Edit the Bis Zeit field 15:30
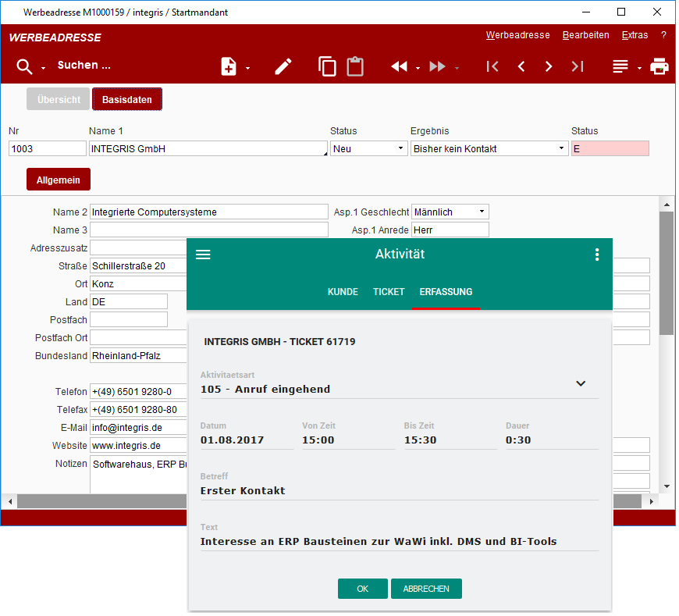679x616 pixels. [451, 440]
